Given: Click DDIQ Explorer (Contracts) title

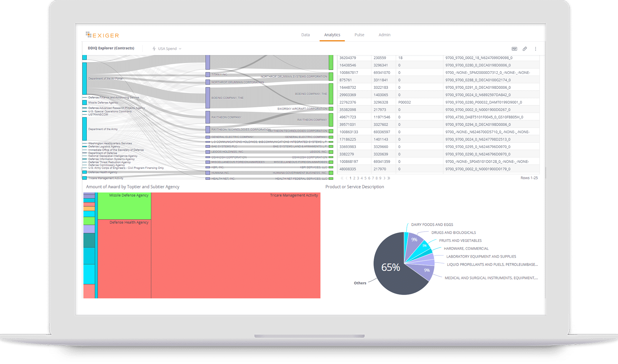Looking at the screenshot, I should coord(111,48).
